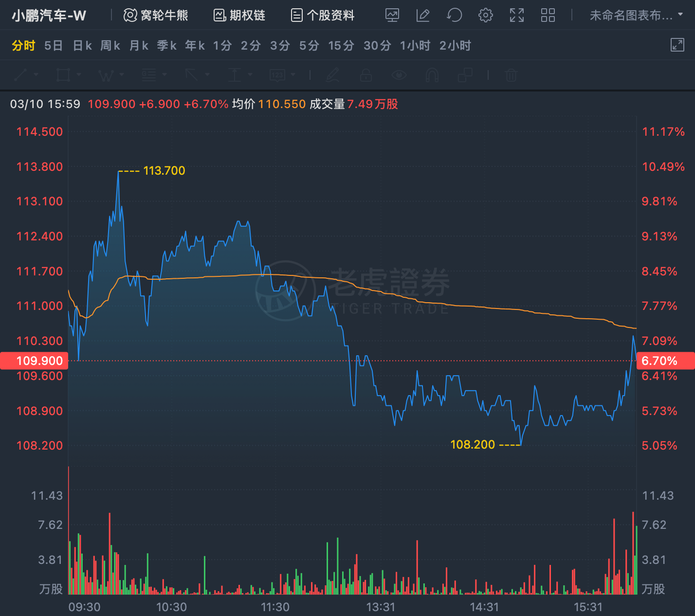Expand chart panel using top-right arrow icon
This screenshot has height=616, width=695.
(677, 45)
